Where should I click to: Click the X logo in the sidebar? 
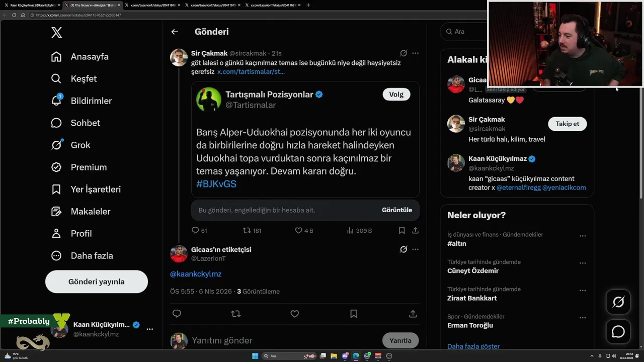coord(57,33)
